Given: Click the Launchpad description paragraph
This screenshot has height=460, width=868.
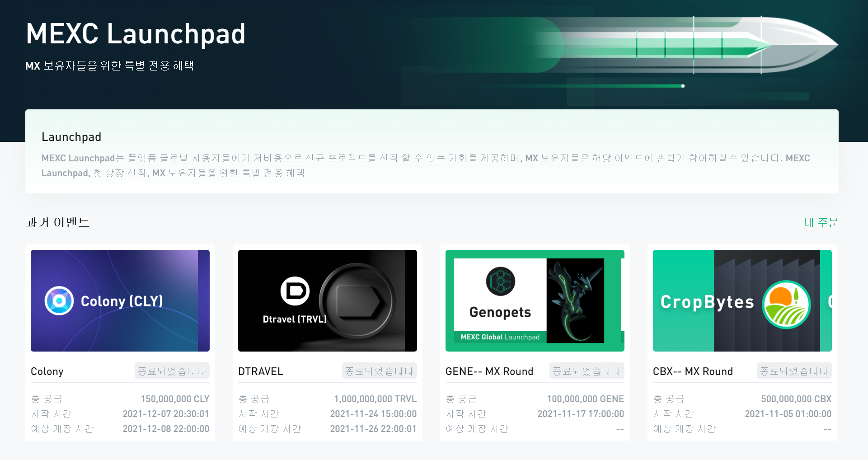Looking at the screenshot, I should (x=426, y=165).
